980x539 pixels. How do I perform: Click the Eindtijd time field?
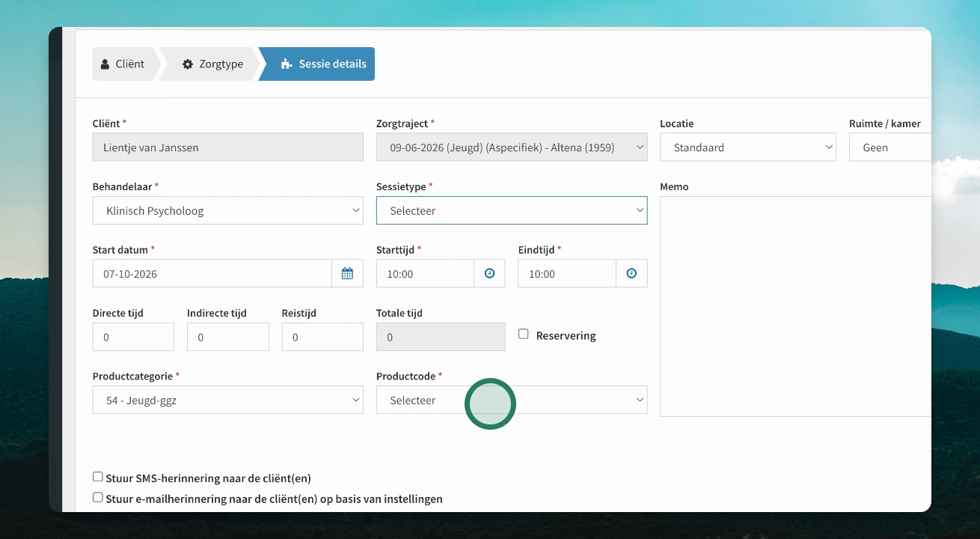point(567,273)
